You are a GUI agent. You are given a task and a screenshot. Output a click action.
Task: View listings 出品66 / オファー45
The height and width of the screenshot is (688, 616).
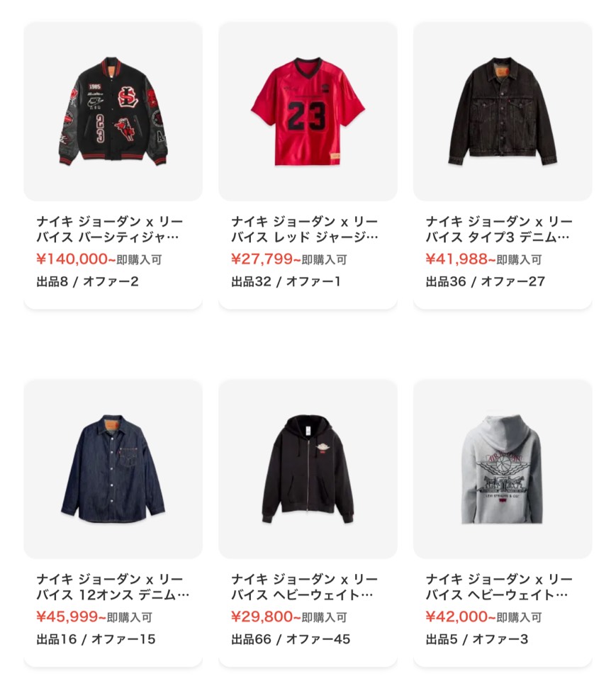point(291,639)
